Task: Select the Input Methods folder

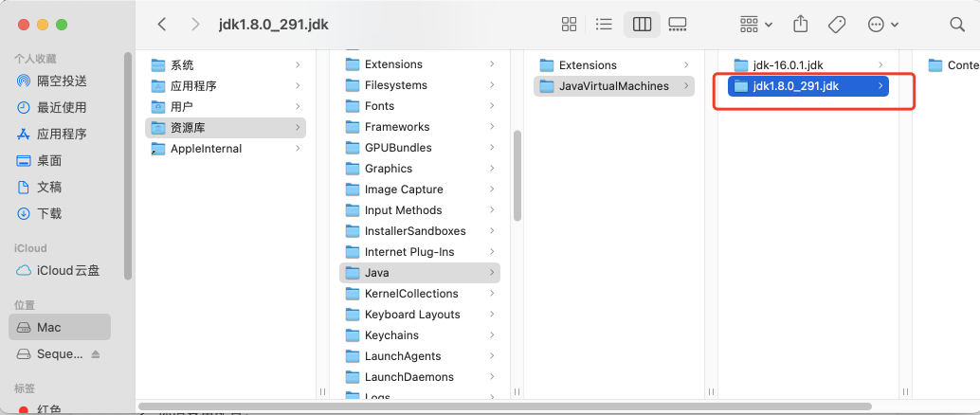Action: click(x=420, y=210)
